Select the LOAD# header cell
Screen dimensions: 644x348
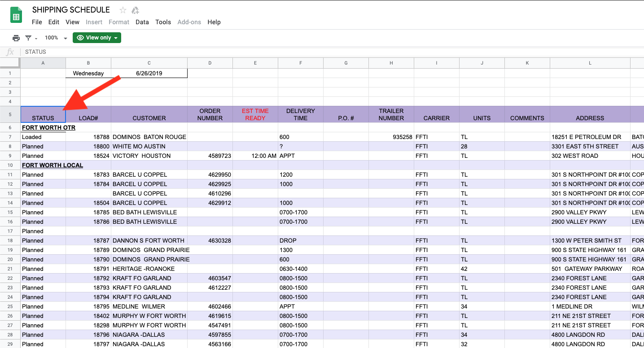88,114
